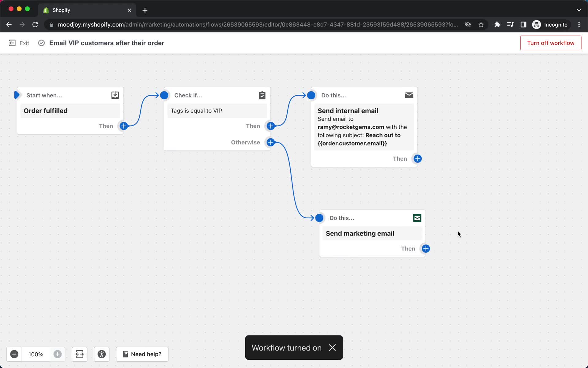Click the workflow title Email VIP customers
Screen dimensions: 588x368
107,42
